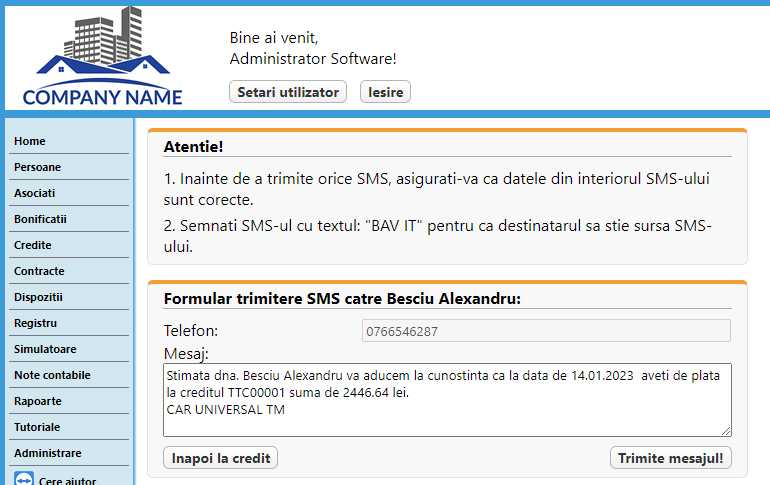Viewport: 770px width, 485px height.
Task: Click the Company Name logo
Action: click(103, 56)
